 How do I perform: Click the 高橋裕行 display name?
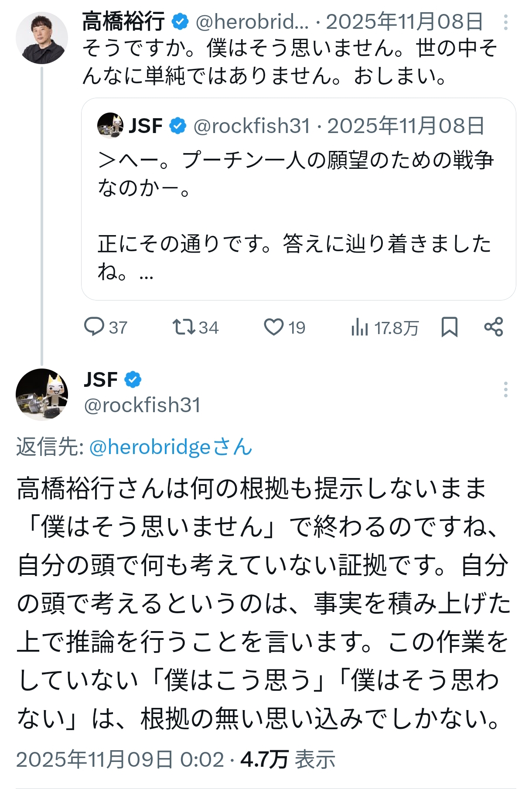pyautogui.click(x=123, y=21)
